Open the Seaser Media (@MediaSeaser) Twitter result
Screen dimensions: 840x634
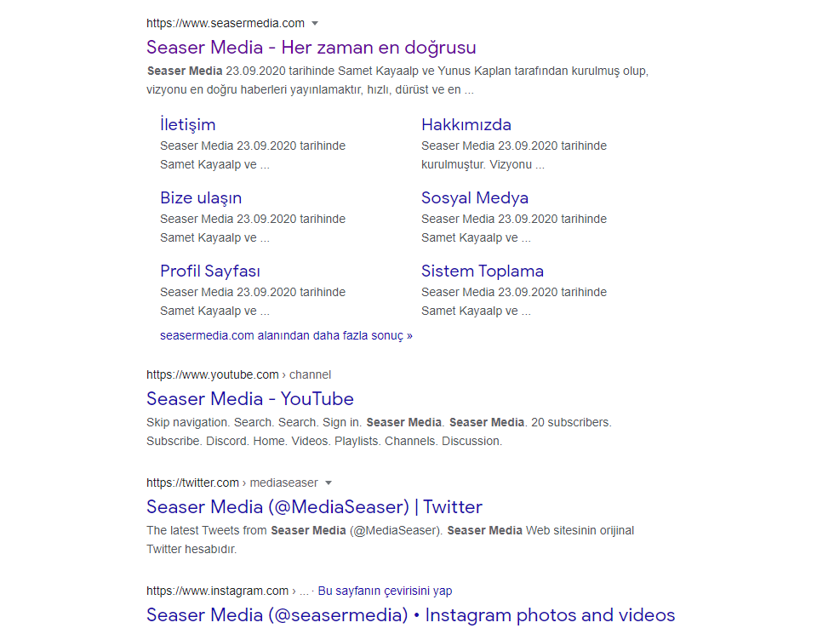tap(314, 507)
